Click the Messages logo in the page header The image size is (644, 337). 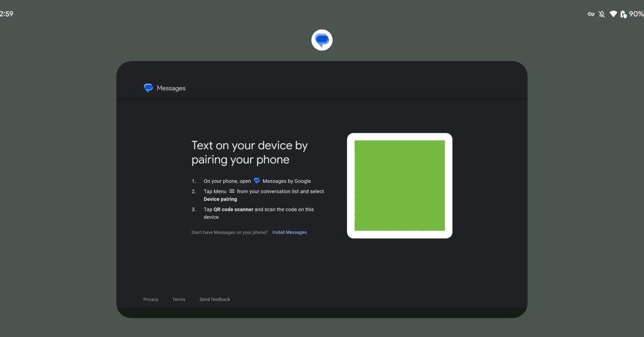pyautogui.click(x=148, y=87)
